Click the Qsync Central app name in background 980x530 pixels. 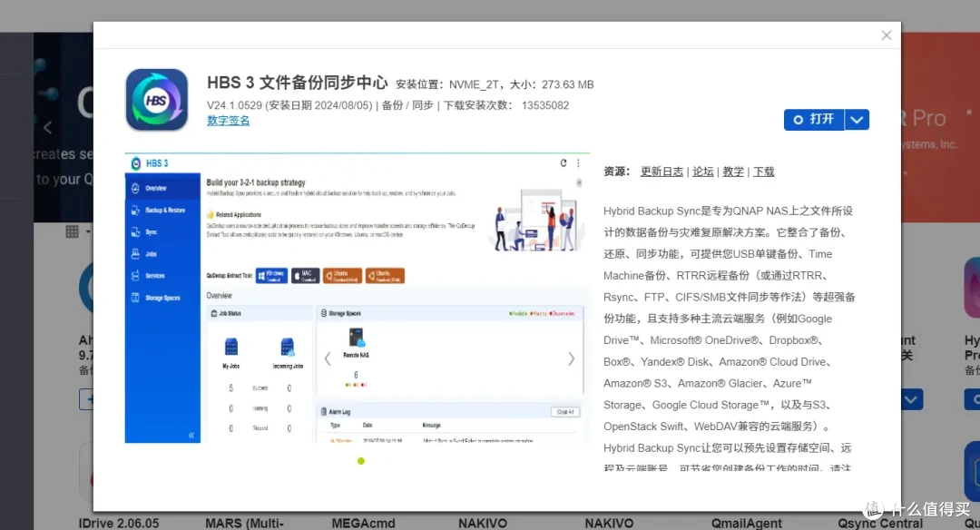pos(880,523)
